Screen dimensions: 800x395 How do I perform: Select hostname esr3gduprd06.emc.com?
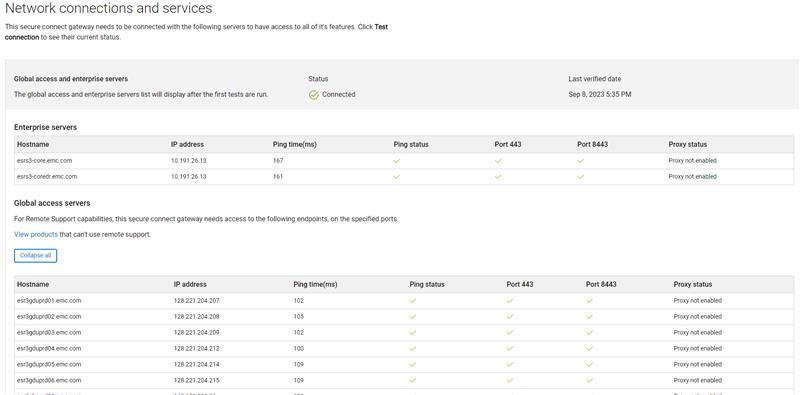click(49, 380)
